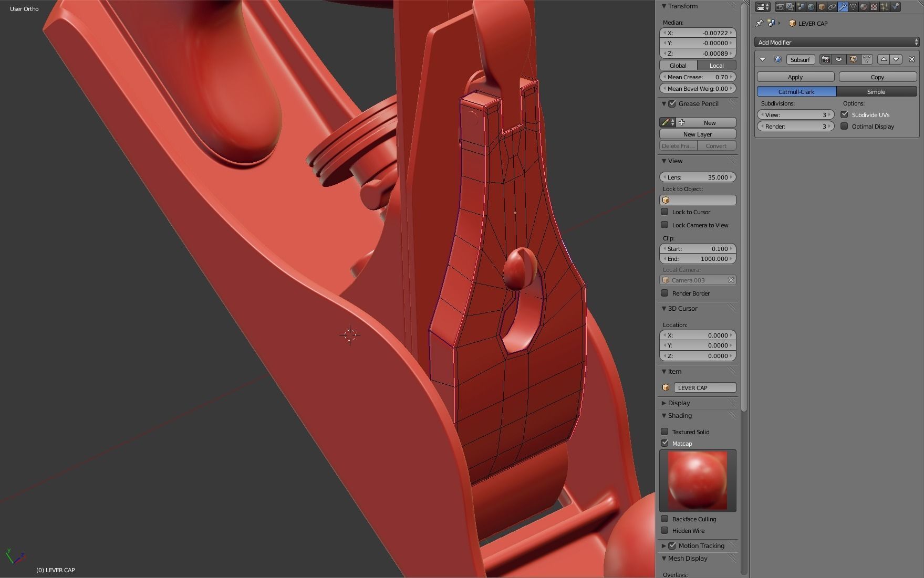This screenshot has width=924, height=578.
Task: Open the Scene properties tab icon
Action: [x=801, y=7]
